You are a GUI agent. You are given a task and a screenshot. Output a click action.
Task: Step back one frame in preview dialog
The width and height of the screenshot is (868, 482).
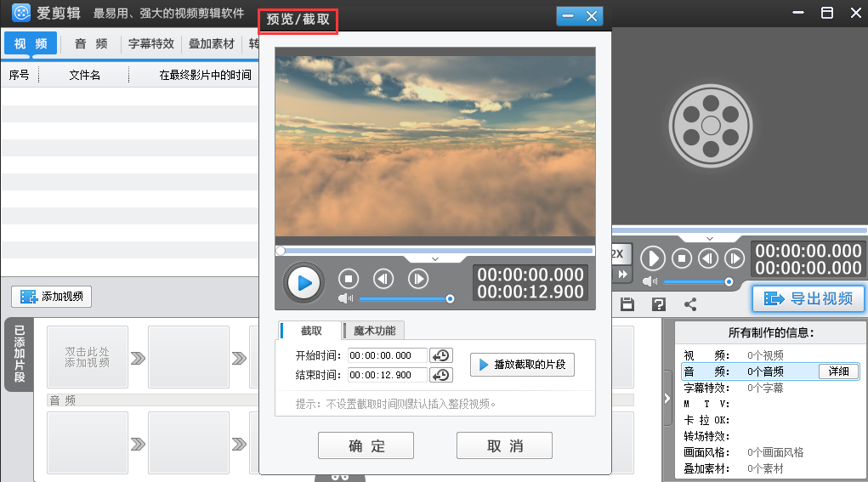383,279
